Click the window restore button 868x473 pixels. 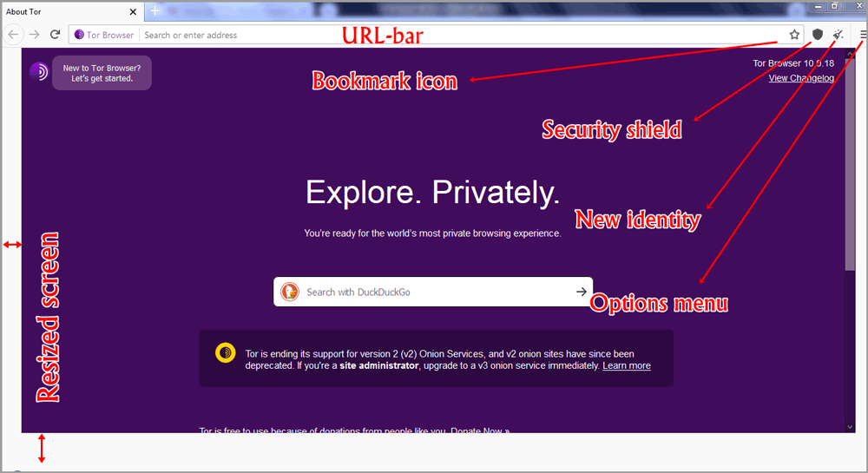pyautogui.click(x=834, y=6)
